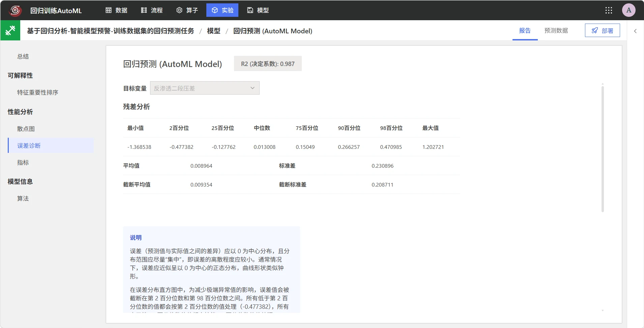Click the minimum value -1.368538 cell
644x328 pixels.
coord(139,147)
